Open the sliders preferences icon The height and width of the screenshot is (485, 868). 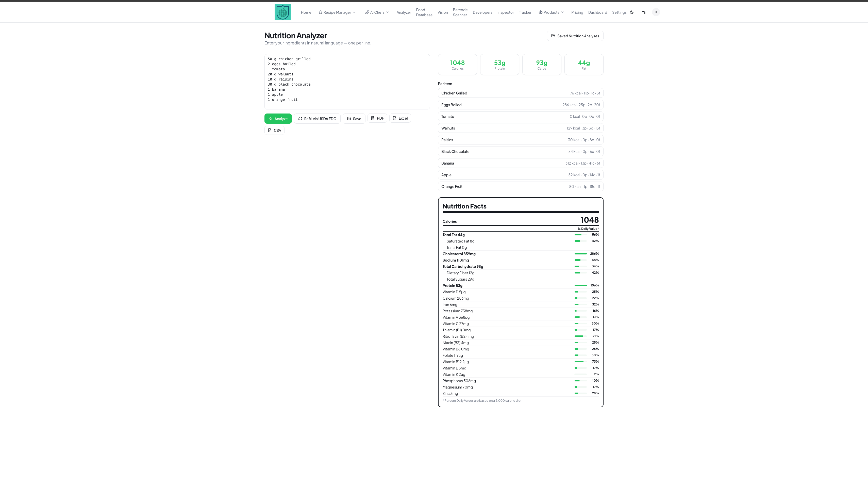pyautogui.click(x=644, y=12)
